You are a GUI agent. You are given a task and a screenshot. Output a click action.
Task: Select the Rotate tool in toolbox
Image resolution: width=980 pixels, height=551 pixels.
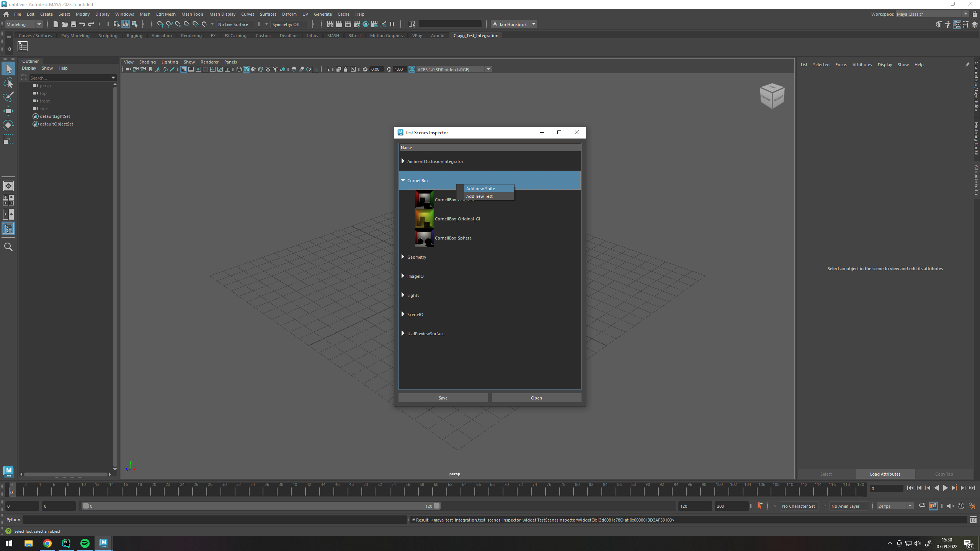tap(8, 125)
